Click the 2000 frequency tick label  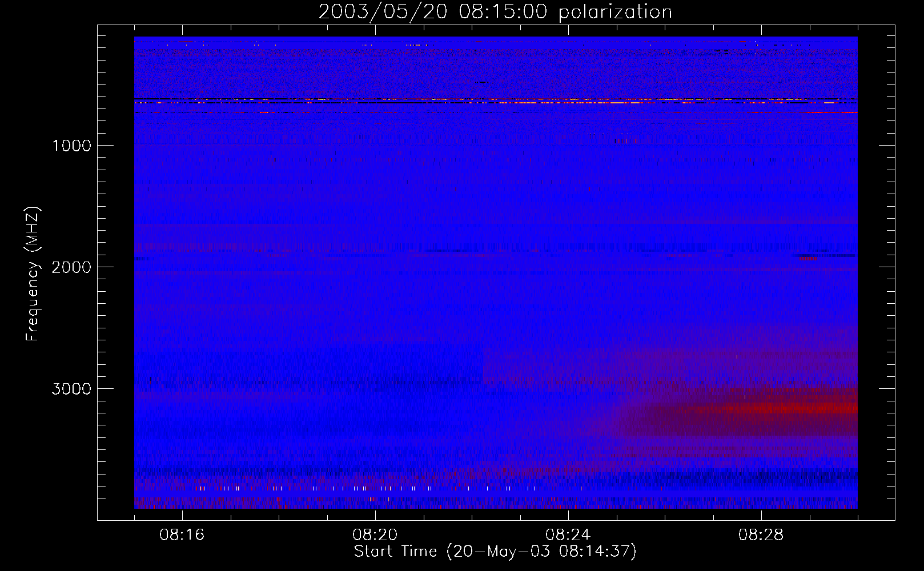[71, 267]
